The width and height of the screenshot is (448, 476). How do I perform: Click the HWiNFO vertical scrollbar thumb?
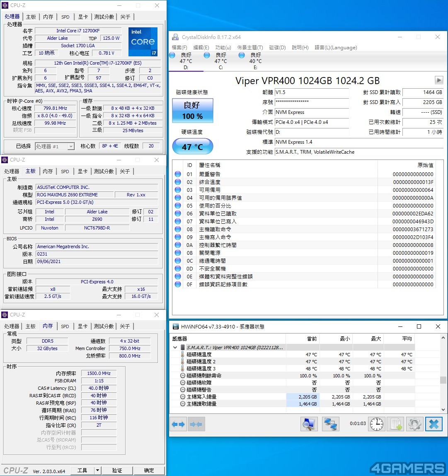point(443,380)
